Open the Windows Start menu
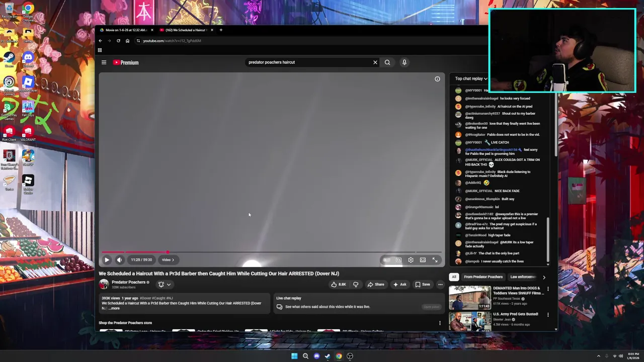Viewport: 644px width, 362px height. coord(294,356)
